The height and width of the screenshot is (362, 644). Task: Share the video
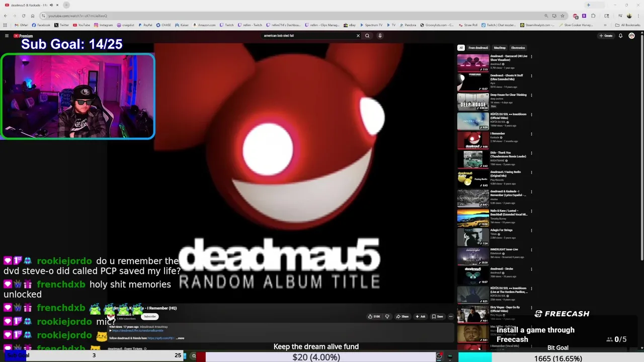(x=402, y=316)
